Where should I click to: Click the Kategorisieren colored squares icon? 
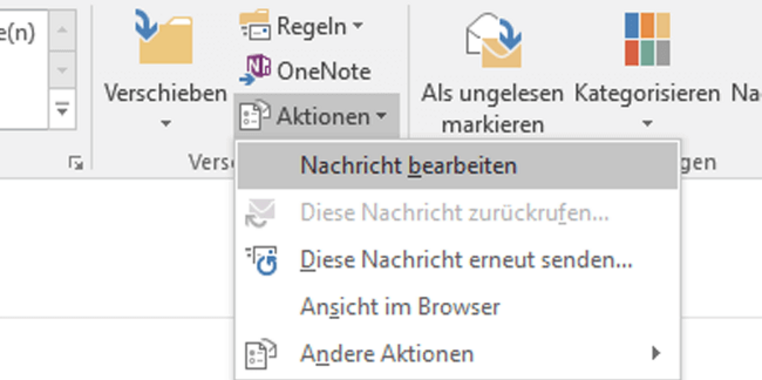pyautogui.click(x=647, y=39)
